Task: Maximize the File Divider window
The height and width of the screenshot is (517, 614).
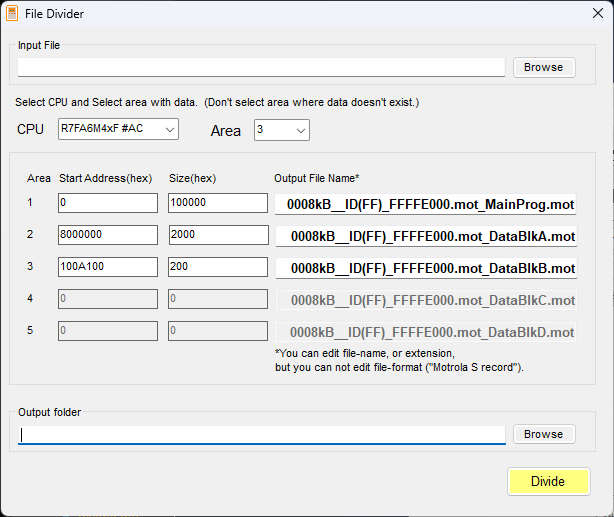Action: click(544, 14)
